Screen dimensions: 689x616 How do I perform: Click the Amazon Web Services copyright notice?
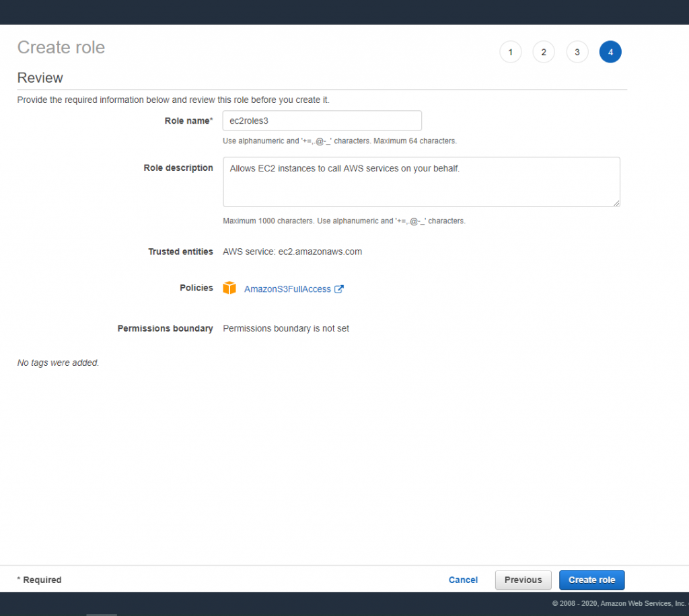pyautogui.click(x=619, y=603)
